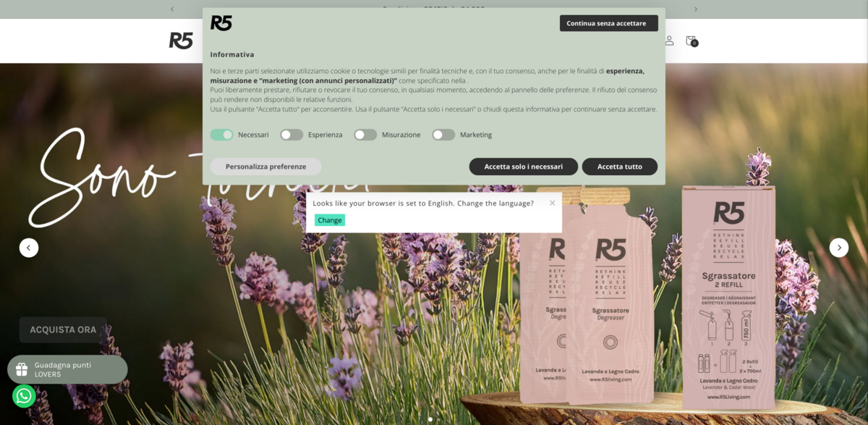868x425 pixels.
Task: Choose Accetta solo i necessari
Action: pyautogui.click(x=523, y=167)
